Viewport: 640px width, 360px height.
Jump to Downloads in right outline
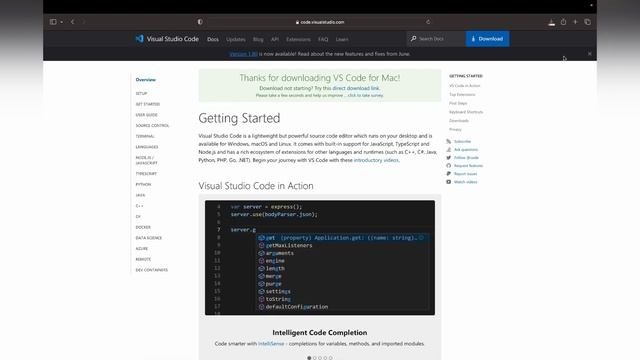coord(459,120)
